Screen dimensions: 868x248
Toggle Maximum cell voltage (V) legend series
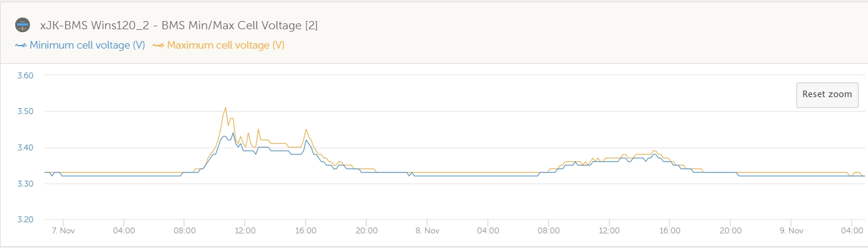[x=218, y=45]
